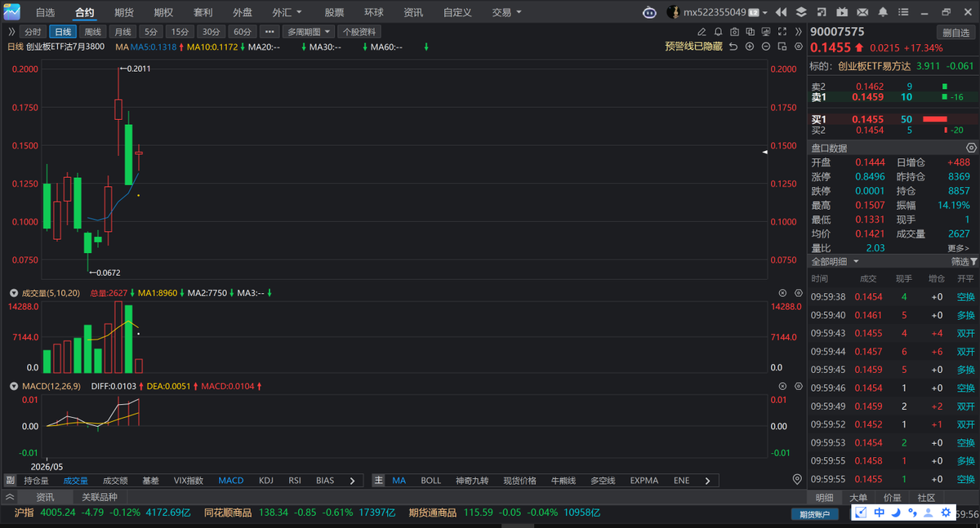Image resolution: width=980 pixels, height=528 pixels.
Task: Open the list menu icon
Action: 903,12
